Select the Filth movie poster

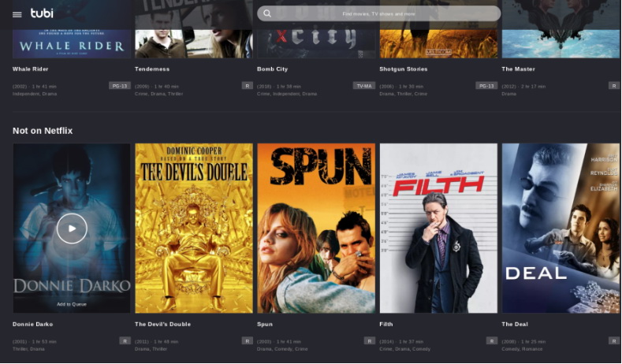click(438, 228)
